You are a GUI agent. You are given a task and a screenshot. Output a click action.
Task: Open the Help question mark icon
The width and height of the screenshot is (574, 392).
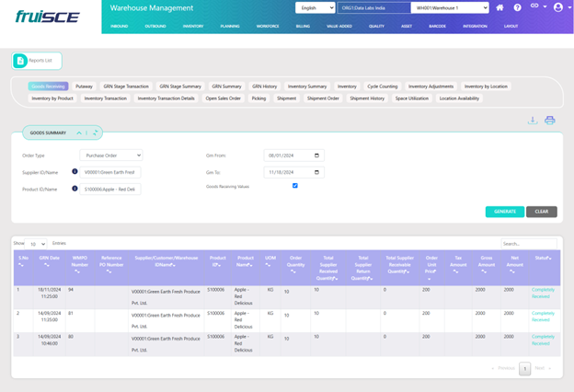517,7
